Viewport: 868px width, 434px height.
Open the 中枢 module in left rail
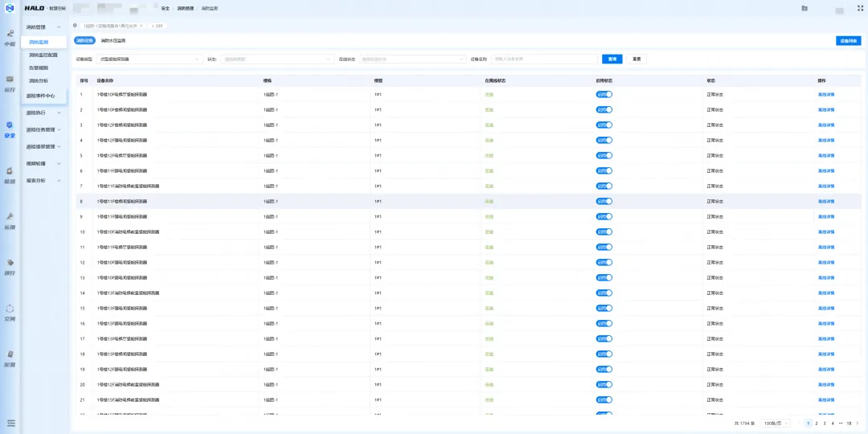(x=10, y=38)
